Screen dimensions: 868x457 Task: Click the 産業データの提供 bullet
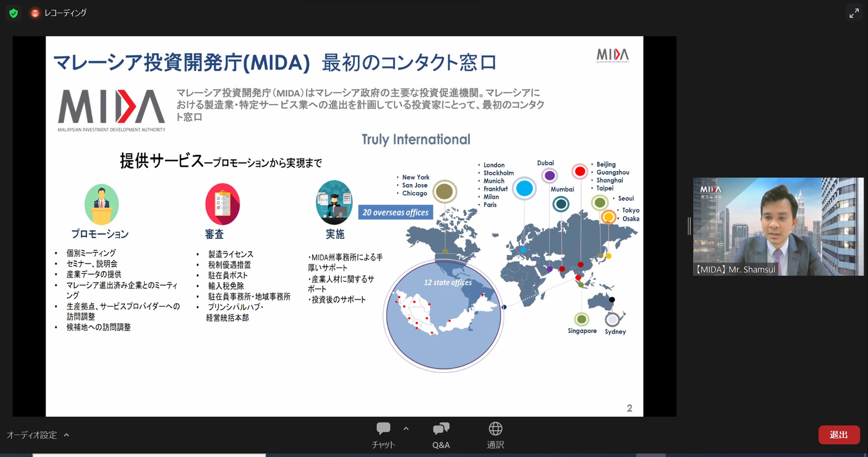pos(94,274)
